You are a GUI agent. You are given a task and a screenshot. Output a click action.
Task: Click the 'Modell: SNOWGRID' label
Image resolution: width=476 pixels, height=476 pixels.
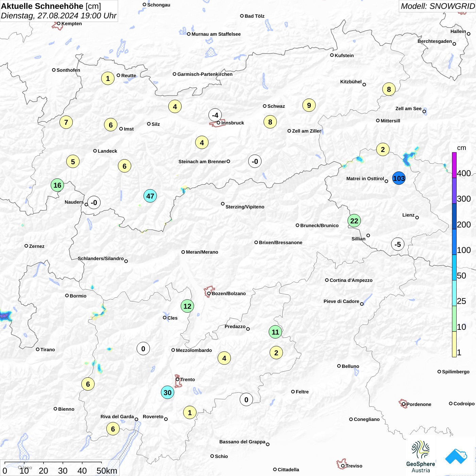click(x=438, y=6)
